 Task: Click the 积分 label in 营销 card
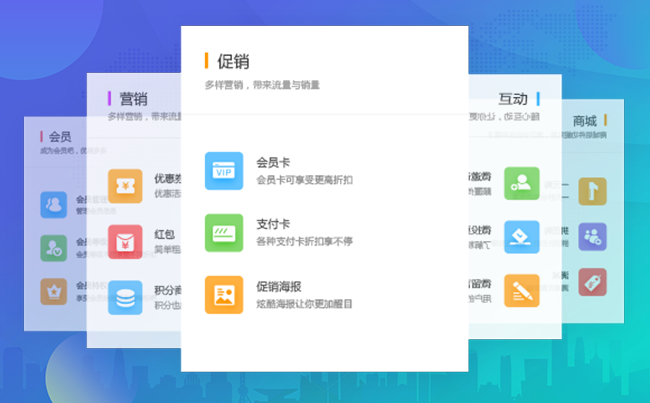[x=167, y=290]
